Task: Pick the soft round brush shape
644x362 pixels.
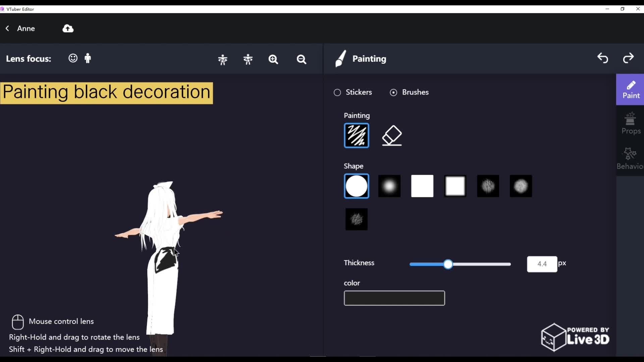Action: click(389, 186)
